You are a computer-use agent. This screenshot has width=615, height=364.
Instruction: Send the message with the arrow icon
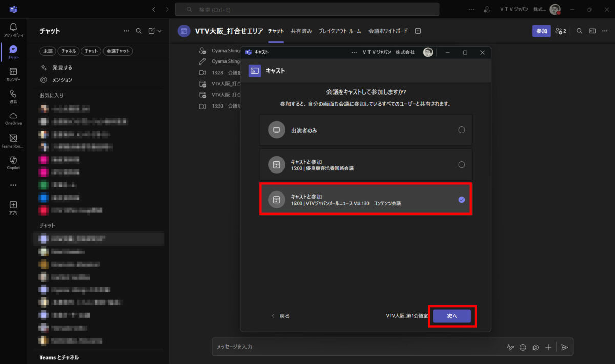(564, 347)
